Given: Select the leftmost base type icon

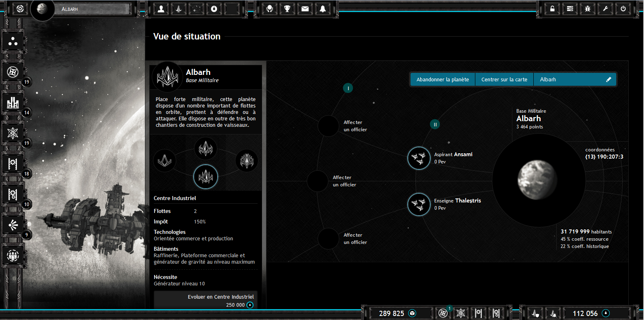Looking at the screenshot, I should point(165,161).
